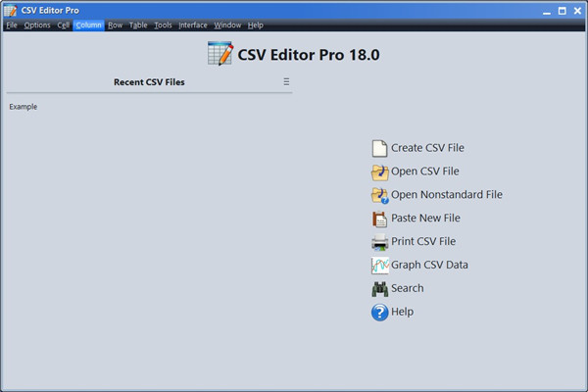Image resolution: width=588 pixels, height=392 pixels.
Task: Minimize the CSV Editor Pro window
Action: point(547,11)
